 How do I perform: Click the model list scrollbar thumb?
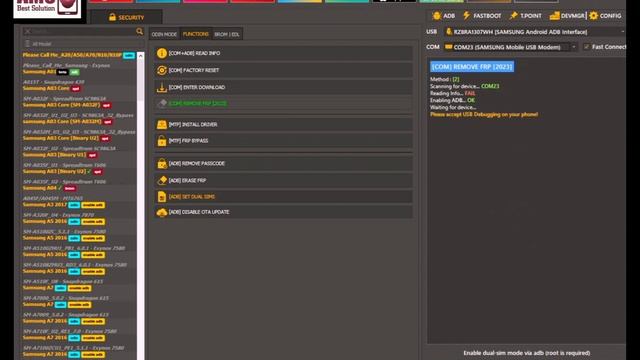click(140, 80)
